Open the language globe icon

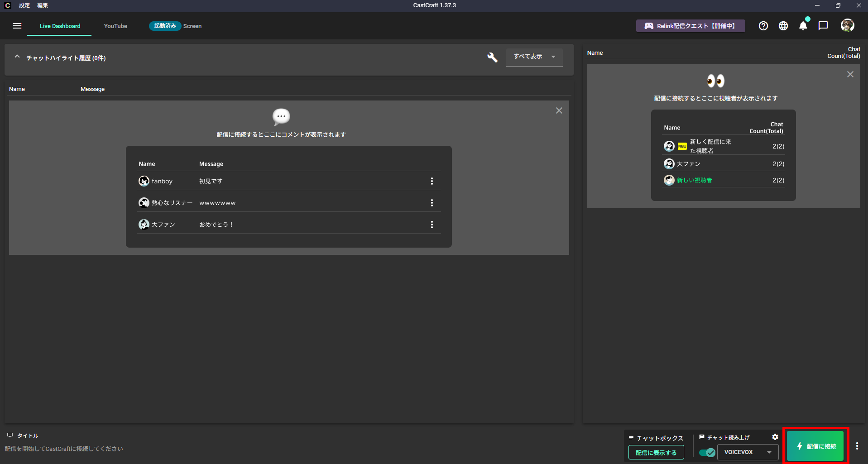[783, 26]
